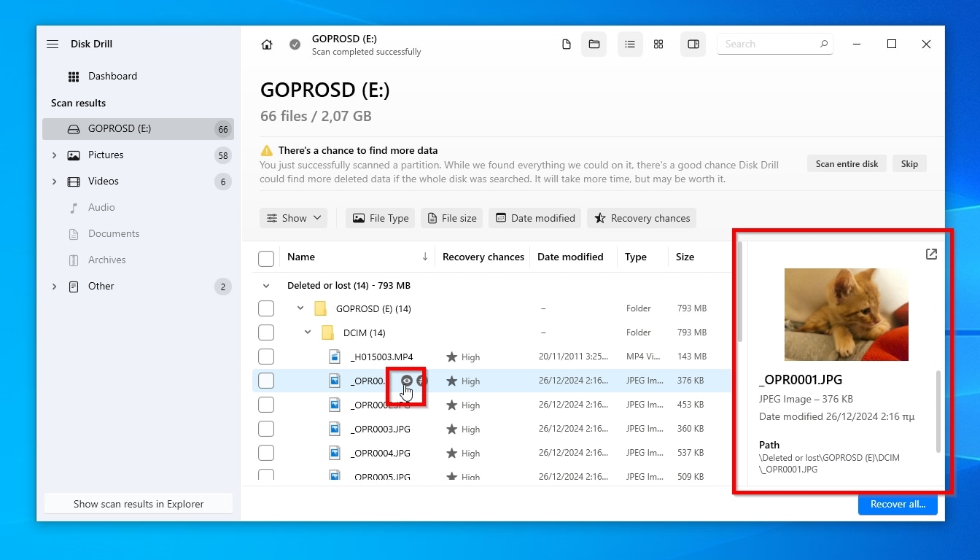Collapse DCIM folder

[x=308, y=332]
